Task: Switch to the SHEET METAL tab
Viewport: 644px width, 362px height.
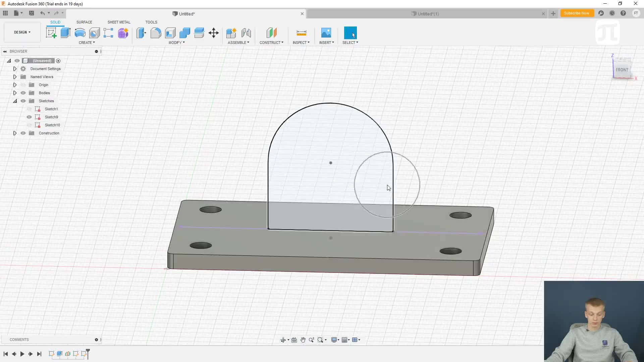Action: pos(119,22)
